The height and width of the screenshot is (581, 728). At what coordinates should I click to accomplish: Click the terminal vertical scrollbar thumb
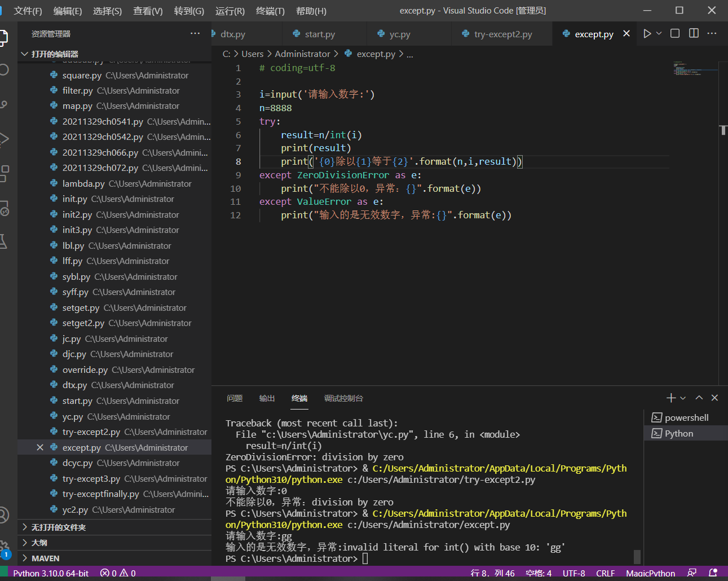[x=637, y=556]
